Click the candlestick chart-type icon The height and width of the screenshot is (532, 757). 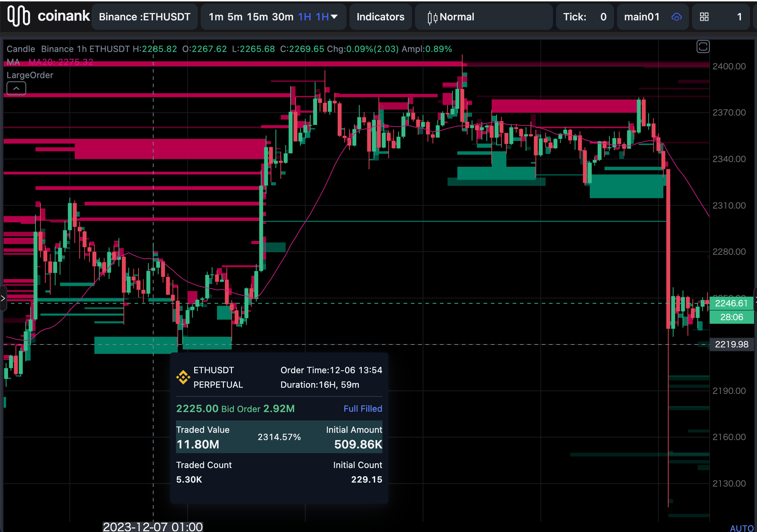tap(432, 17)
